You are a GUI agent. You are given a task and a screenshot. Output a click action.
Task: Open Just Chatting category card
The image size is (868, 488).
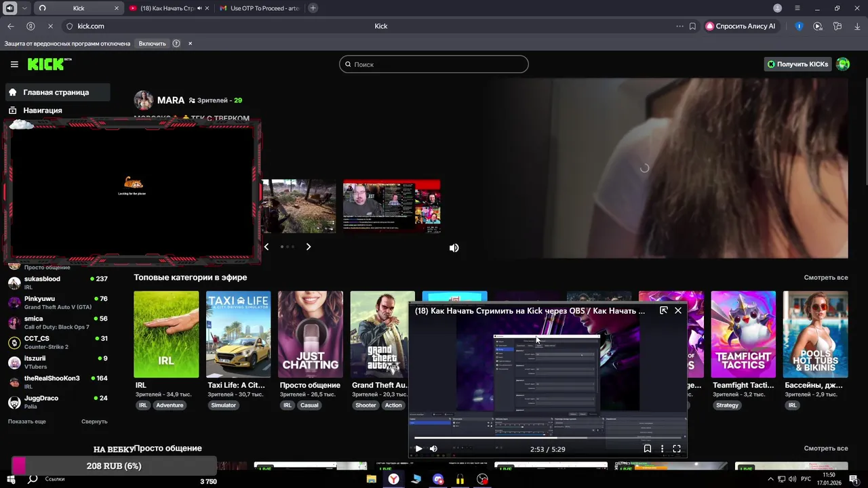311,335
